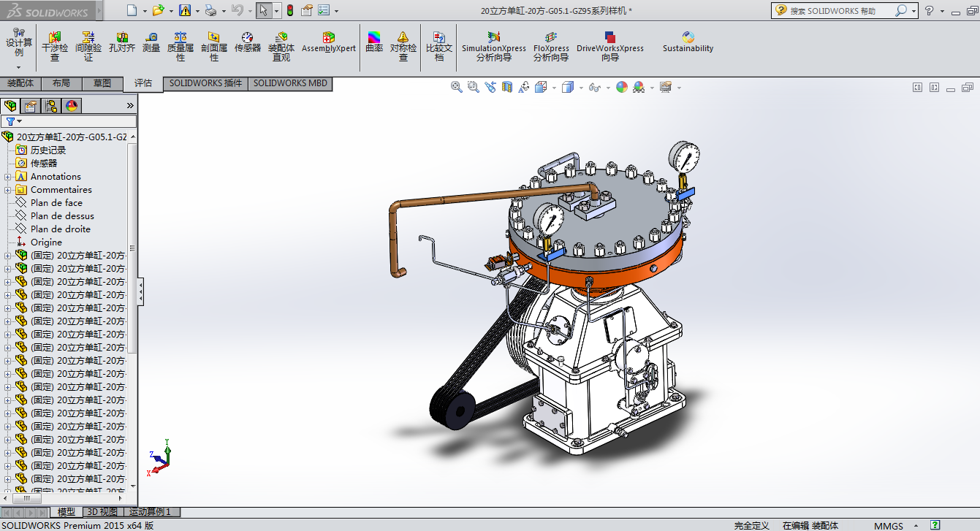
Task: Click the Print icon
Action: [210, 10]
